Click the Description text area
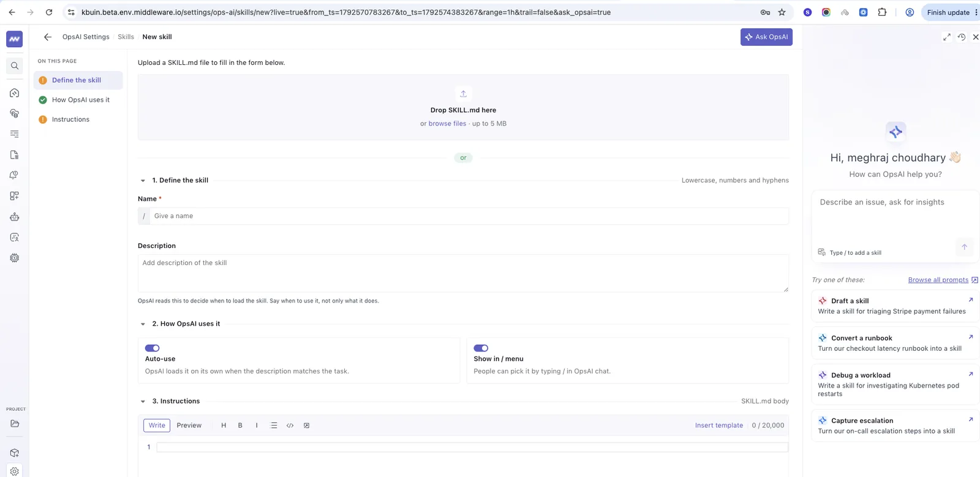The width and height of the screenshot is (980, 477). coord(463,273)
